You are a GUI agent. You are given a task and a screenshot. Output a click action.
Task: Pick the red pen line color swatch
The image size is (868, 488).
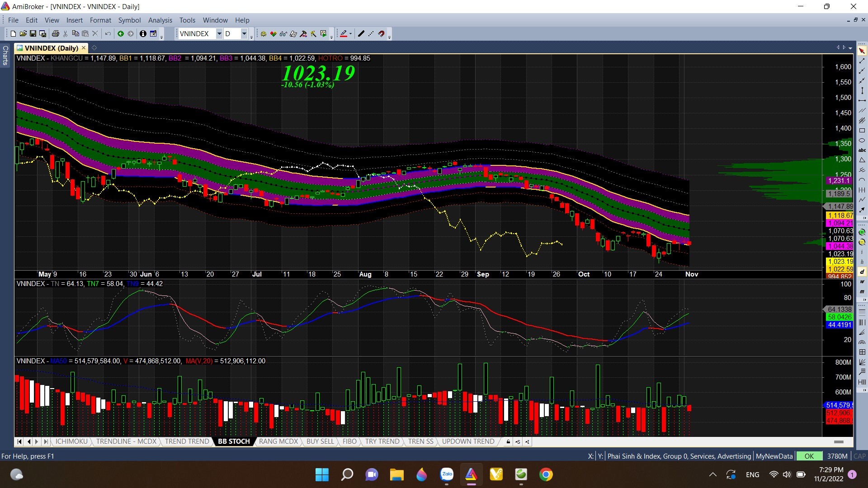[x=344, y=33]
